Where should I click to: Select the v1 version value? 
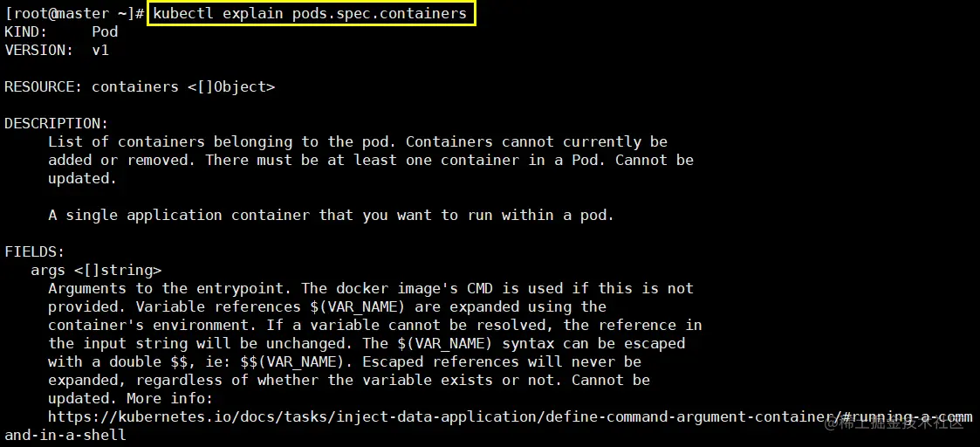100,50
